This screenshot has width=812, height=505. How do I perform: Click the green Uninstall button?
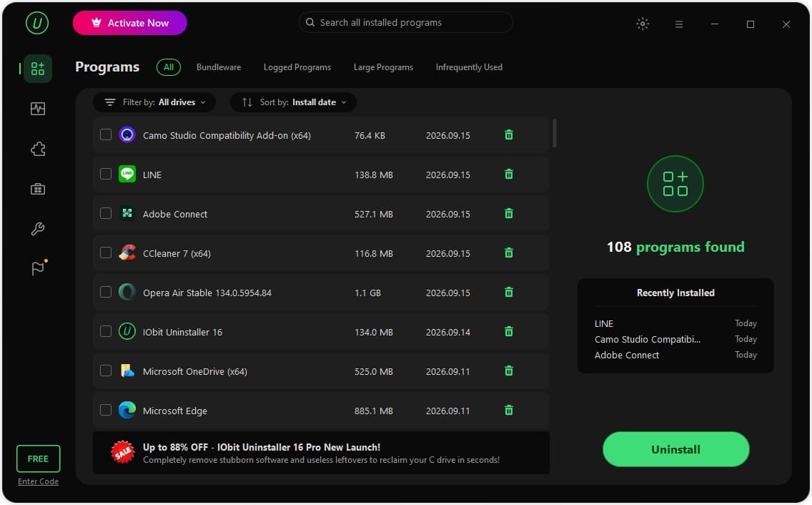pyautogui.click(x=675, y=449)
